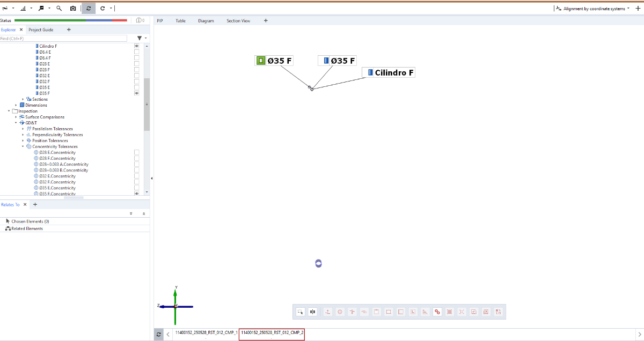The image size is (644, 341).
Task: Switch to the Section View tab
Action: click(238, 21)
